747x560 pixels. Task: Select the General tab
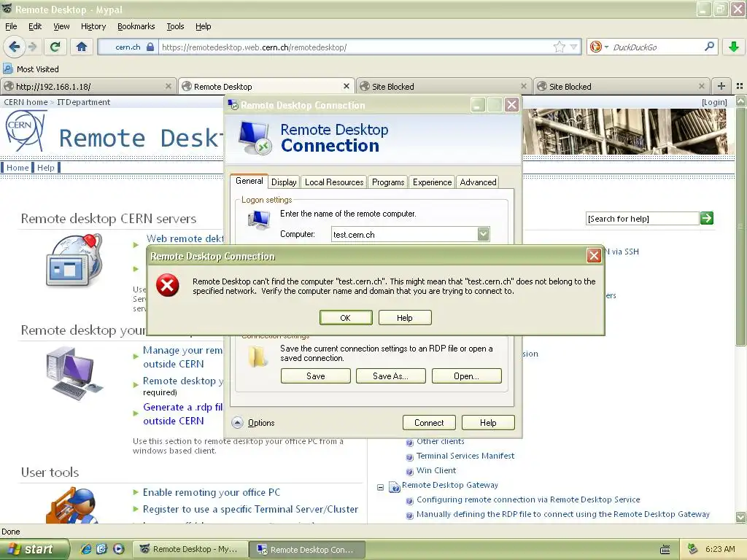pyautogui.click(x=249, y=181)
